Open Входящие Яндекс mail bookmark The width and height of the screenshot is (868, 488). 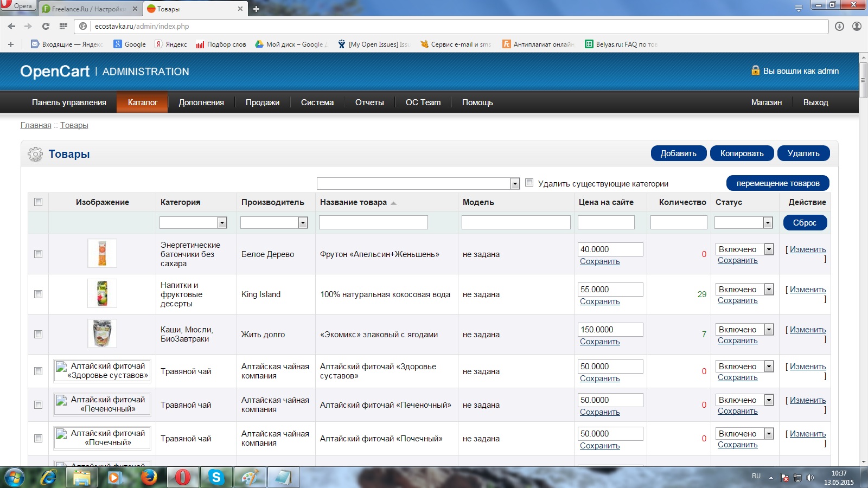click(67, 44)
